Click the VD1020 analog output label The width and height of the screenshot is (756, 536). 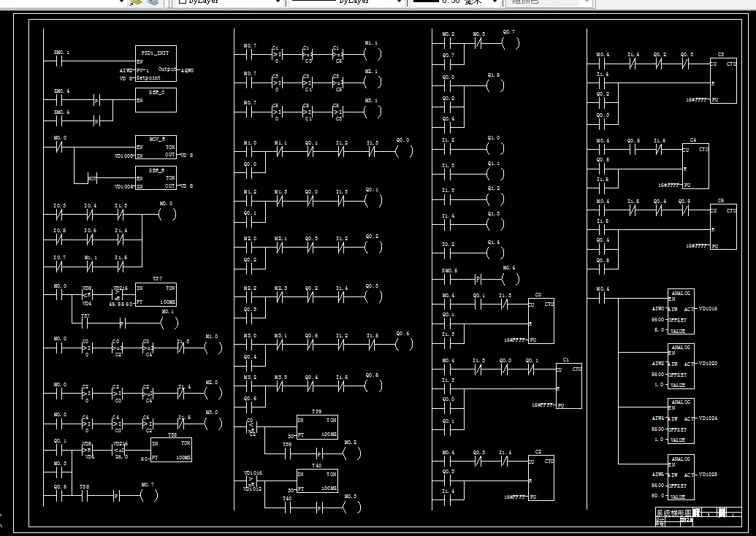[x=708, y=364]
